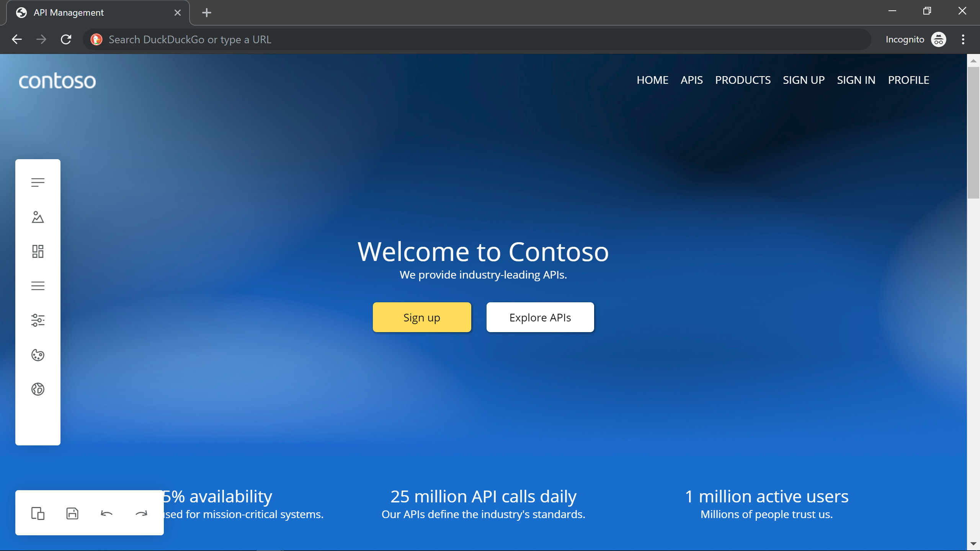Viewport: 980px width, 551px height.
Task: Open browser three-dot menu
Action: click(963, 39)
